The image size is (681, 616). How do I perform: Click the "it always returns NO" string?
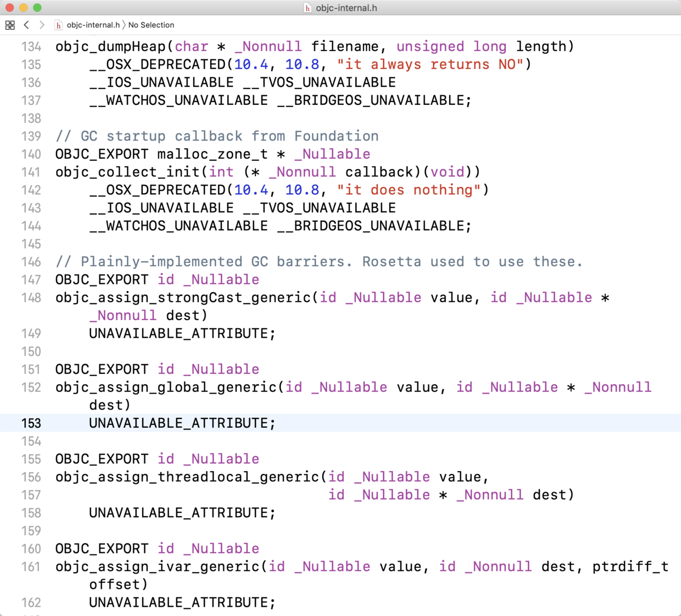point(430,65)
